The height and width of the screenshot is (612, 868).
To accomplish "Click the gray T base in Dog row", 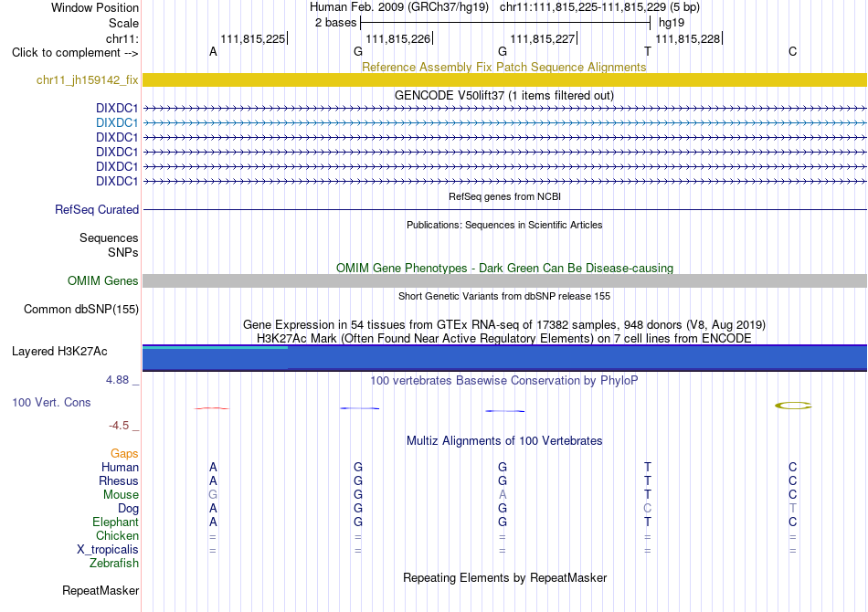I will [793, 508].
